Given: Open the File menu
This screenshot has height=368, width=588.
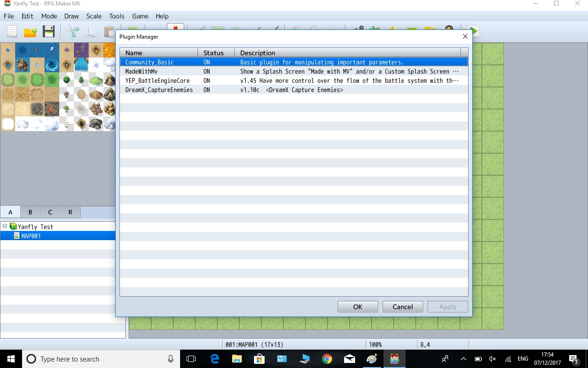Looking at the screenshot, I should [x=9, y=16].
